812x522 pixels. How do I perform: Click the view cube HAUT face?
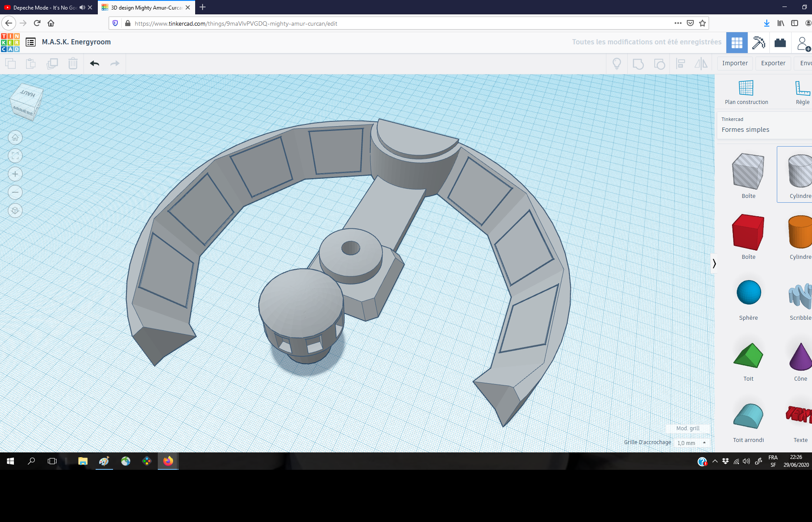tap(27, 94)
